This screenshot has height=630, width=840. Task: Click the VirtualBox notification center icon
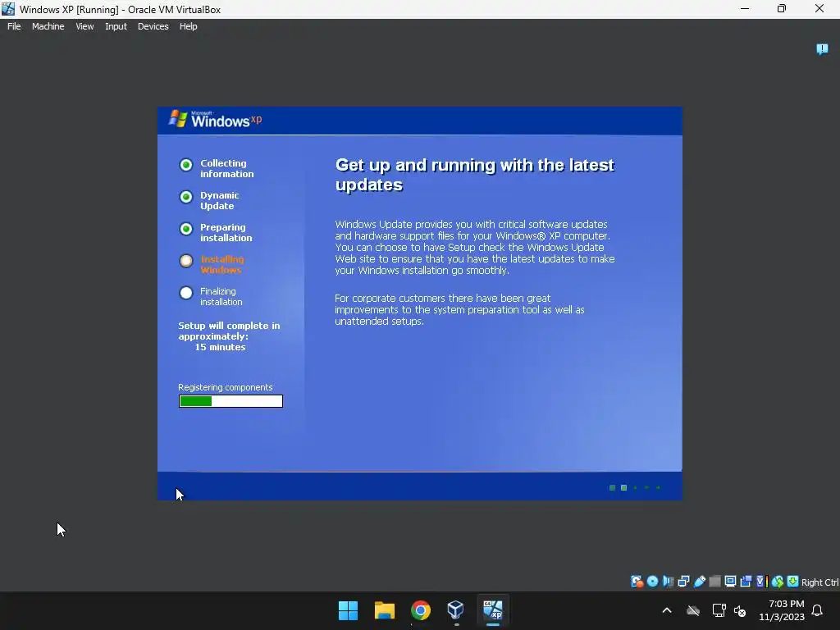click(x=822, y=49)
